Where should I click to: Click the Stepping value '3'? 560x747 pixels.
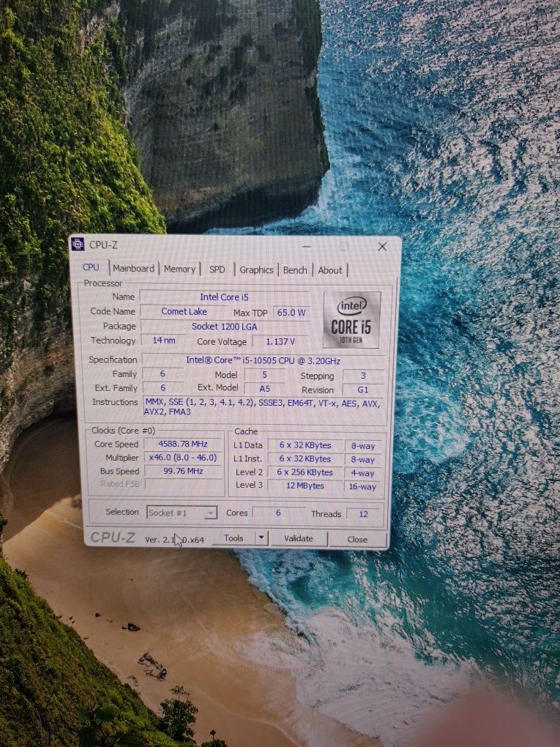(x=363, y=376)
